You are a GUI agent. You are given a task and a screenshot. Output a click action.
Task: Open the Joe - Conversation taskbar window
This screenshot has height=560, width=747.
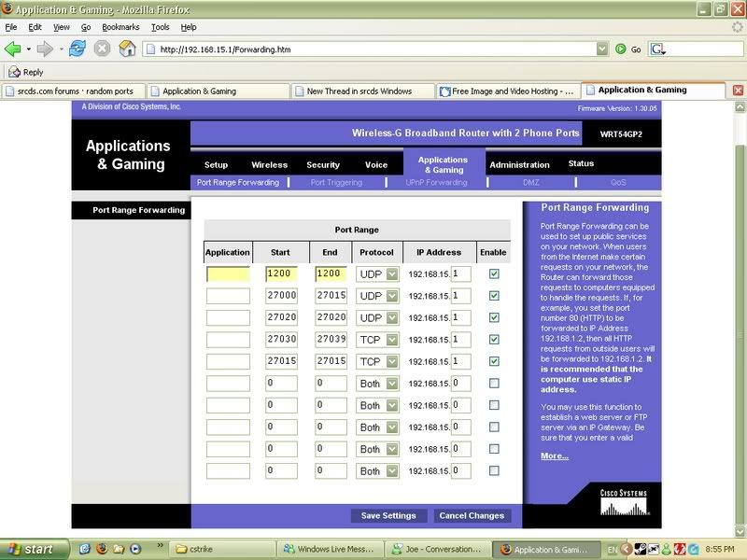[439, 549]
